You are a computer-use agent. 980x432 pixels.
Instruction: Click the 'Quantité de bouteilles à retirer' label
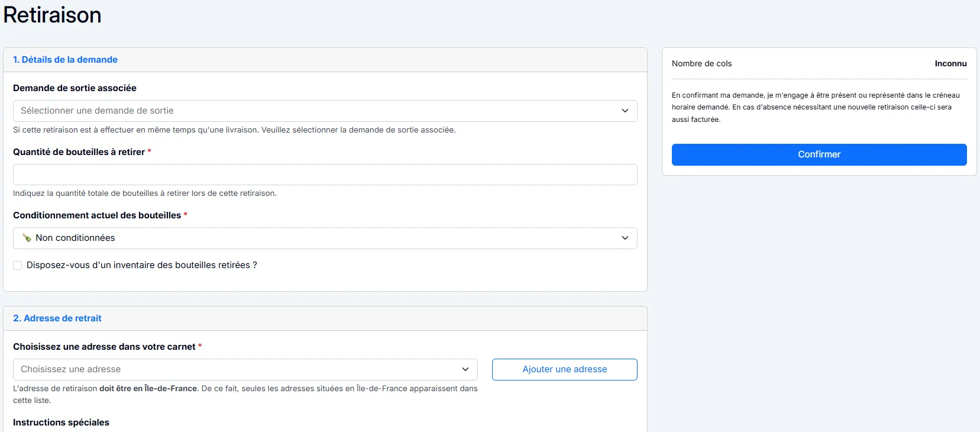[x=79, y=152]
